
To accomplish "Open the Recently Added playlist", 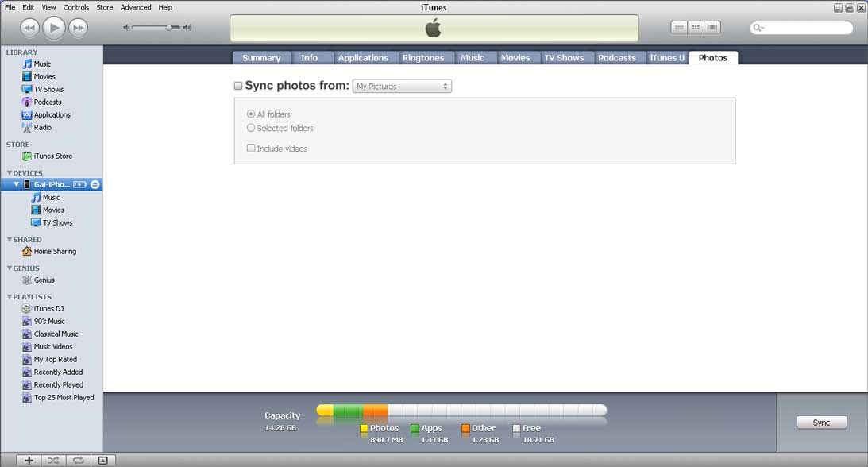I will 58,372.
